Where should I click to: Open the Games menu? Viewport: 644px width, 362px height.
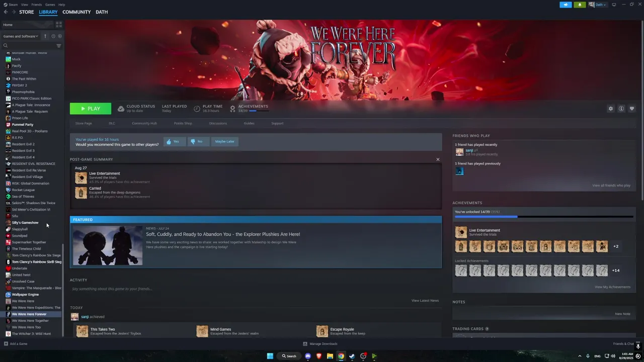pos(50,5)
